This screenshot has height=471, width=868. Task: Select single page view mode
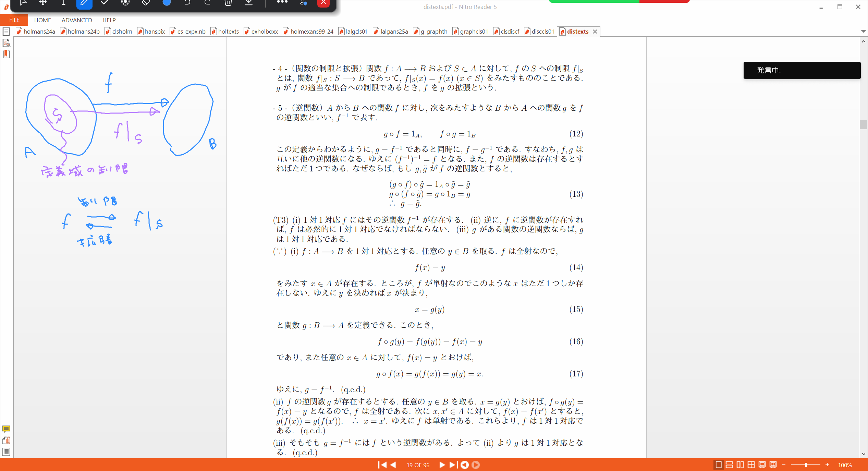click(x=719, y=465)
